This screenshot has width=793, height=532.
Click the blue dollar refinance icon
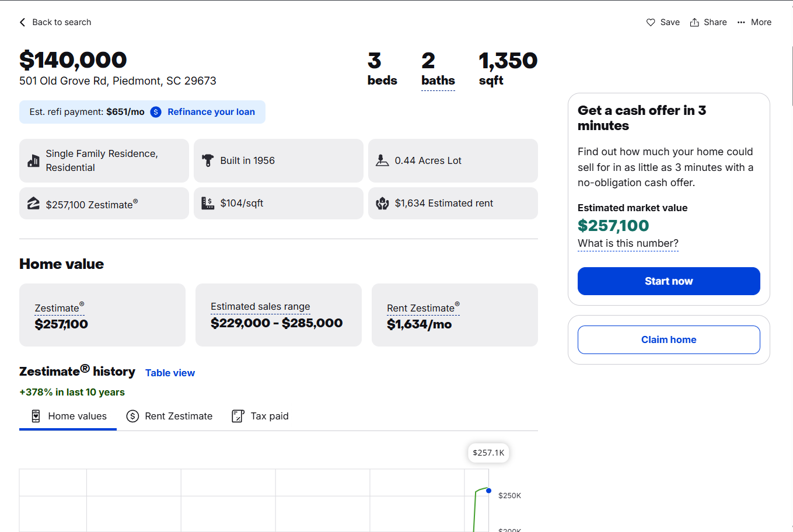pos(156,112)
